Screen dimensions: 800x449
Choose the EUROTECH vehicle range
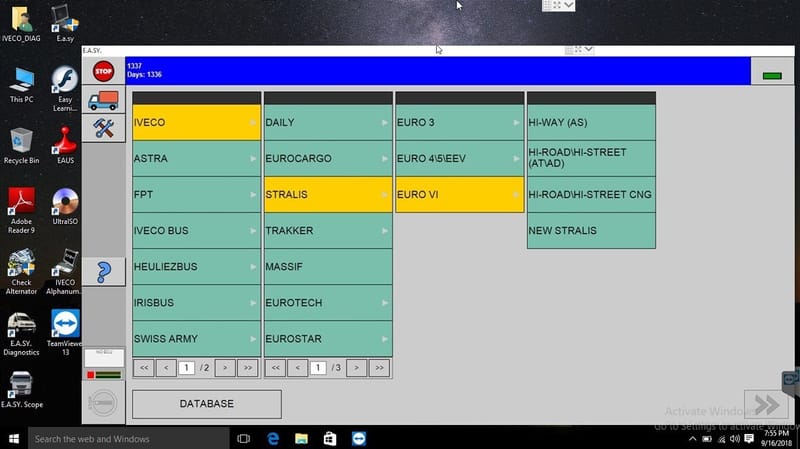coord(328,303)
